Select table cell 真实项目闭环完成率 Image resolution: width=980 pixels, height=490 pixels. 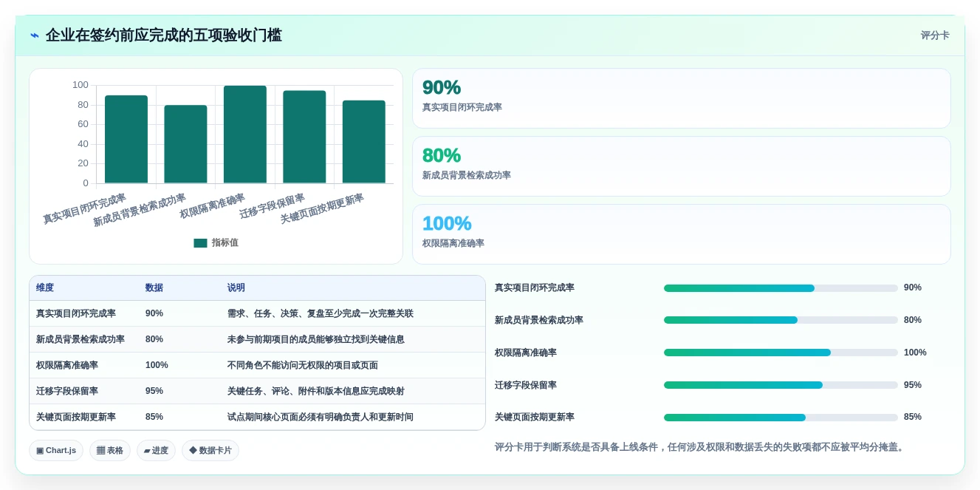76,313
